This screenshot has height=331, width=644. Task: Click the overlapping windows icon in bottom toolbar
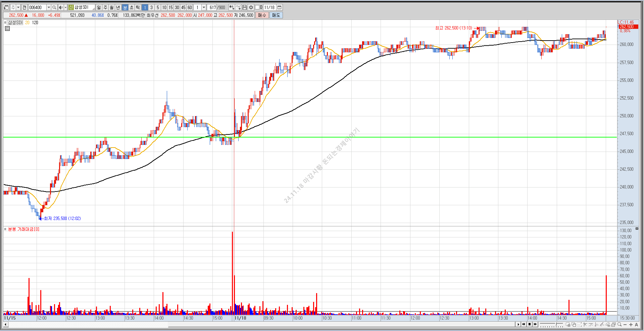click(574, 324)
